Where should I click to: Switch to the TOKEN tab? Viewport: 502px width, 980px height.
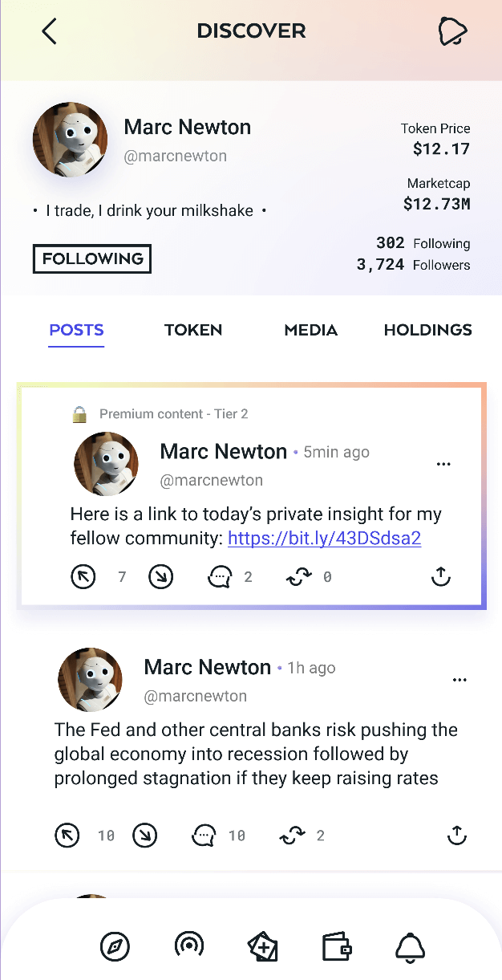pyautogui.click(x=193, y=330)
